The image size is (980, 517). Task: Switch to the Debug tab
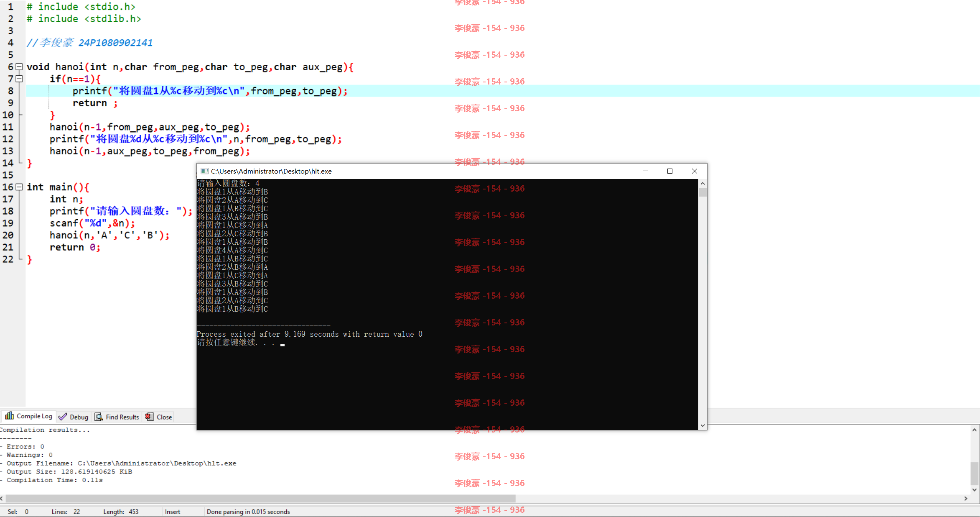coord(74,417)
